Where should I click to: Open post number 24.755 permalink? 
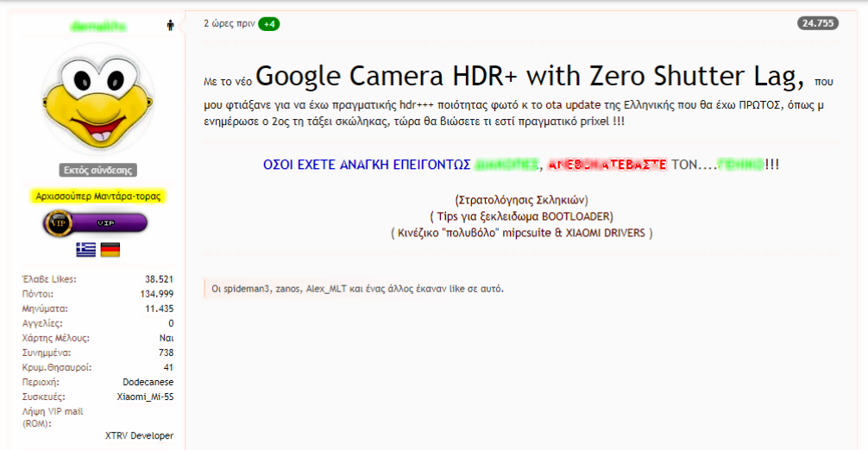pyautogui.click(x=818, y=23)
